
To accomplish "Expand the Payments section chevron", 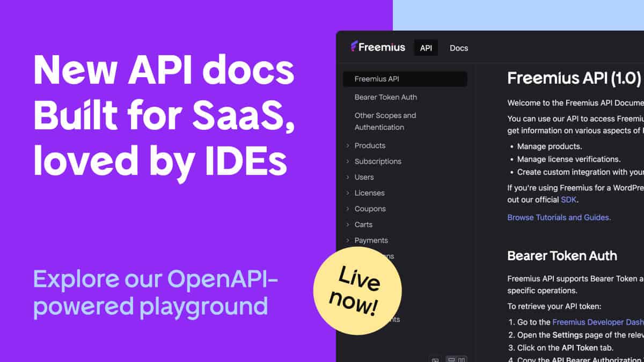I will pos(348,240).
